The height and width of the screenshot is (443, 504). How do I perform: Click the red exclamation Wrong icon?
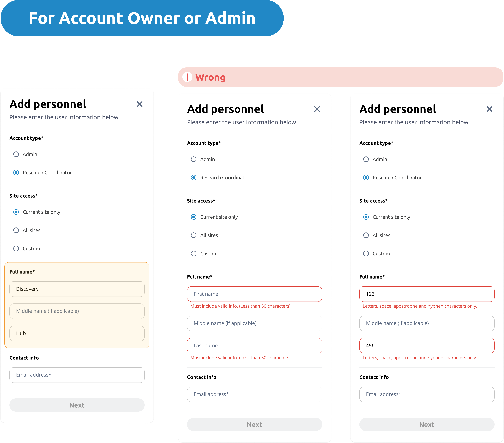coord(187,77)
